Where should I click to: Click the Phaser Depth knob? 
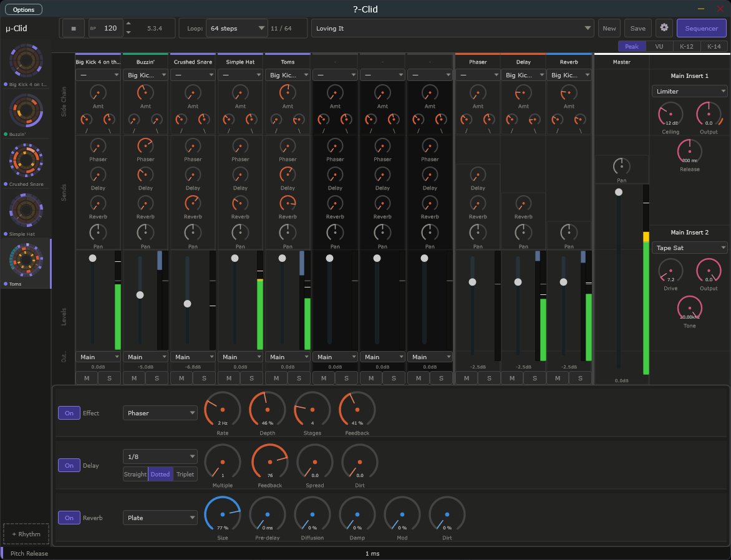[x=267, y=410]
